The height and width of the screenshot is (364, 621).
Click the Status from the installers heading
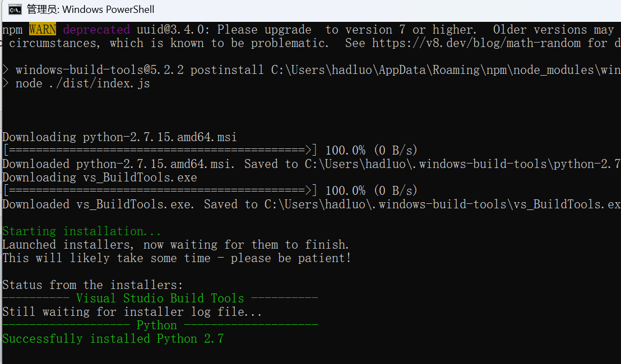92,285
